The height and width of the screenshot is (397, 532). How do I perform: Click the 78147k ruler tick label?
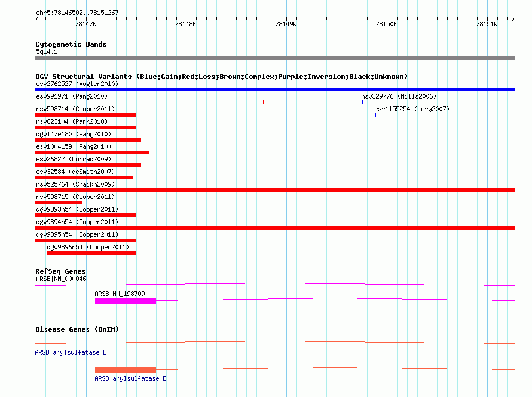85,24
